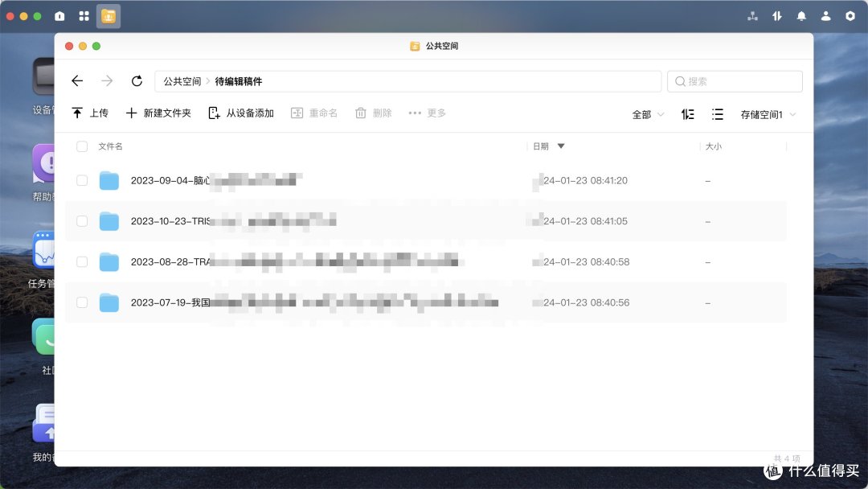This screenshot has width=868, height=489.
Task: Open the 全部 filter dropdown
Action: coord(648,115)
